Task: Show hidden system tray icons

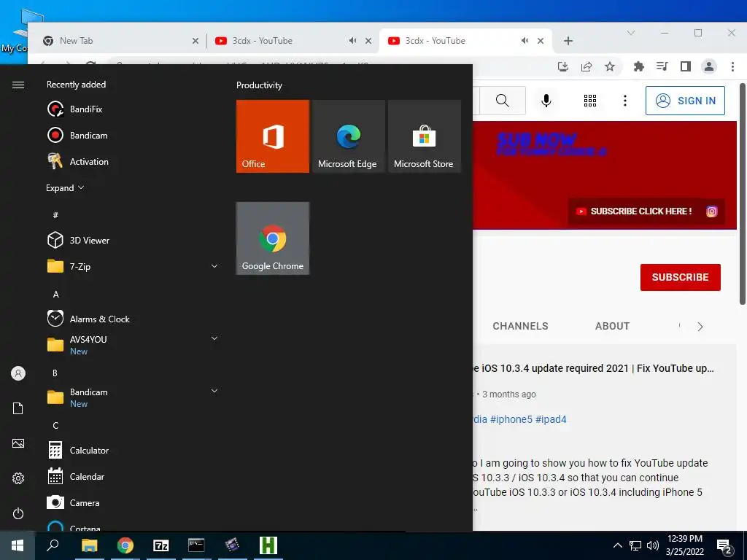Action: pyautogui.click(x=617, y=545)
